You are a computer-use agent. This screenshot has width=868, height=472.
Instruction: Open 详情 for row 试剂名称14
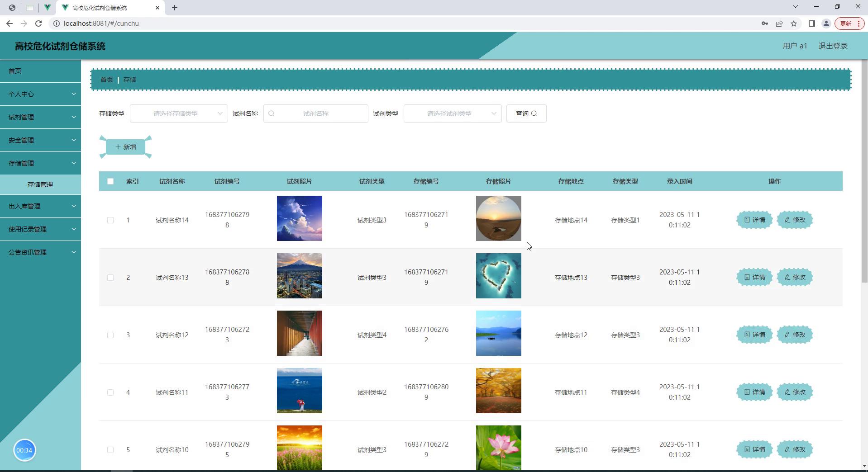tap(754, 220)
